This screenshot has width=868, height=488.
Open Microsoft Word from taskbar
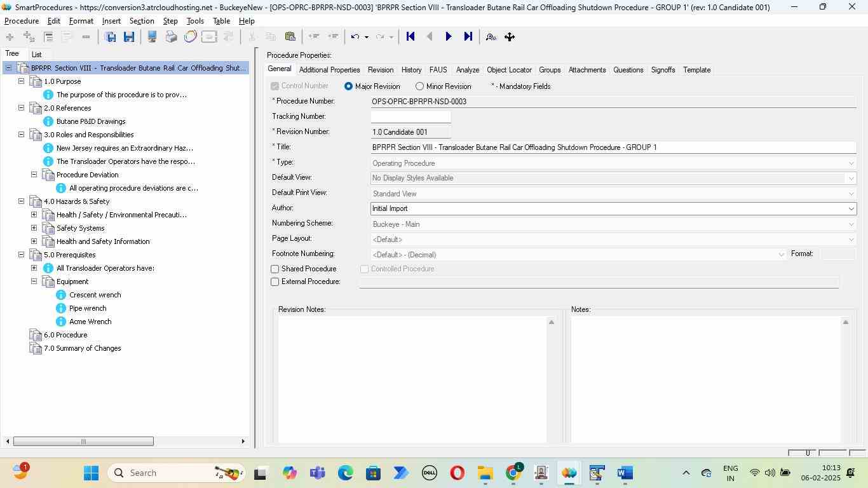[625, 473]
